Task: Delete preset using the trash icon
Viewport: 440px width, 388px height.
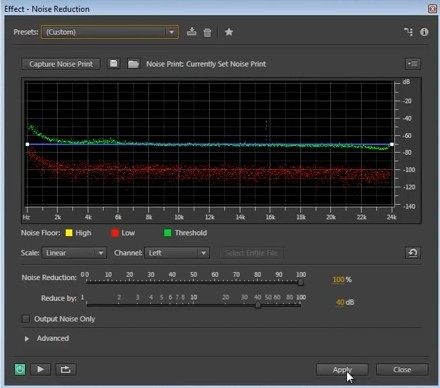Action: pos(207,32)
